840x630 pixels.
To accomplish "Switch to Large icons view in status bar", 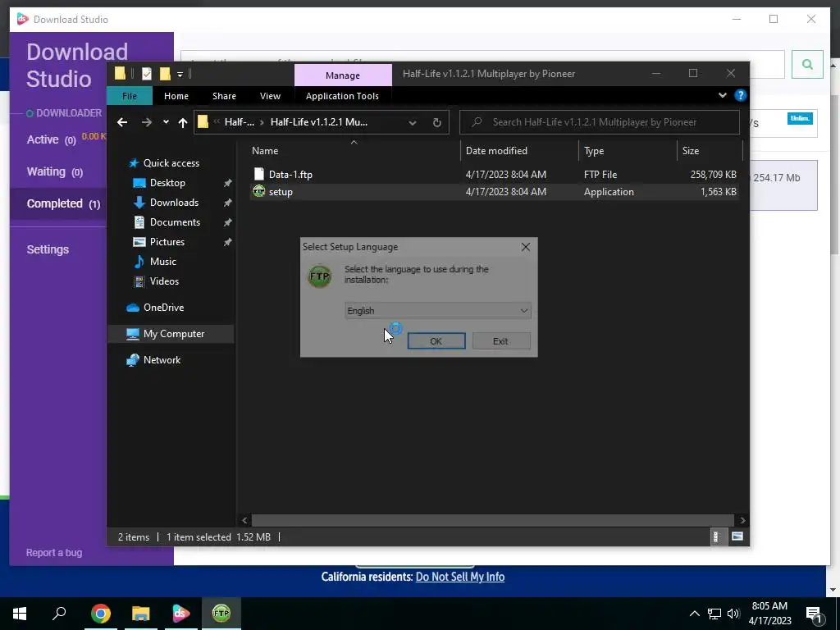I will click(737, 536).
